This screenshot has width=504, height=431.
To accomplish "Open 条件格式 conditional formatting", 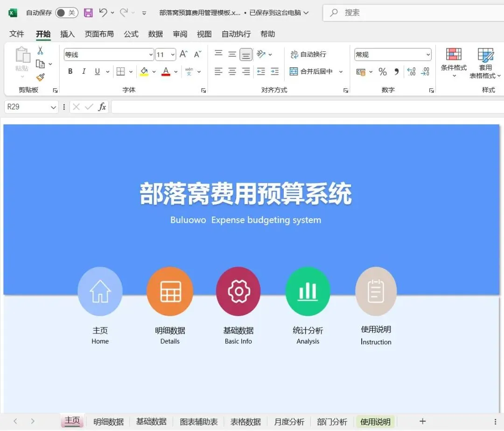I will (x=454, y=63).
